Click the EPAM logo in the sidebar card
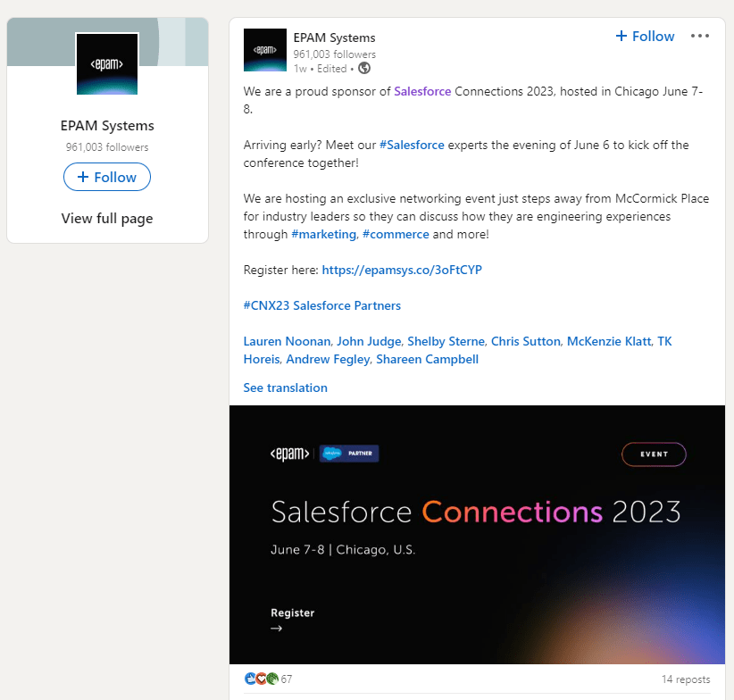The image size is (734, 700). click(x=107, y=64)
